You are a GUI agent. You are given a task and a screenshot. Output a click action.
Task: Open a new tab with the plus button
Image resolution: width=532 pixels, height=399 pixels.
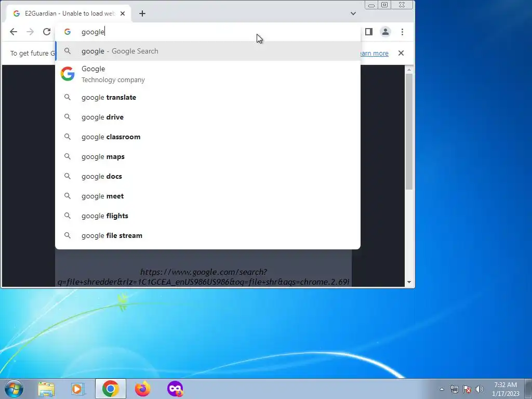pyautogui.click(x=142, y=14)
